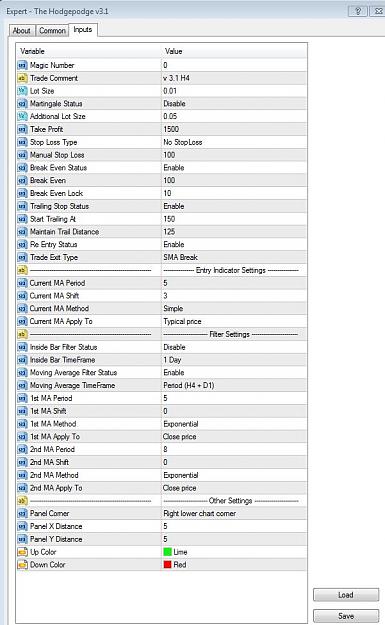
Task: Click the Filter Settings separator value
Action: click(231, 334)
